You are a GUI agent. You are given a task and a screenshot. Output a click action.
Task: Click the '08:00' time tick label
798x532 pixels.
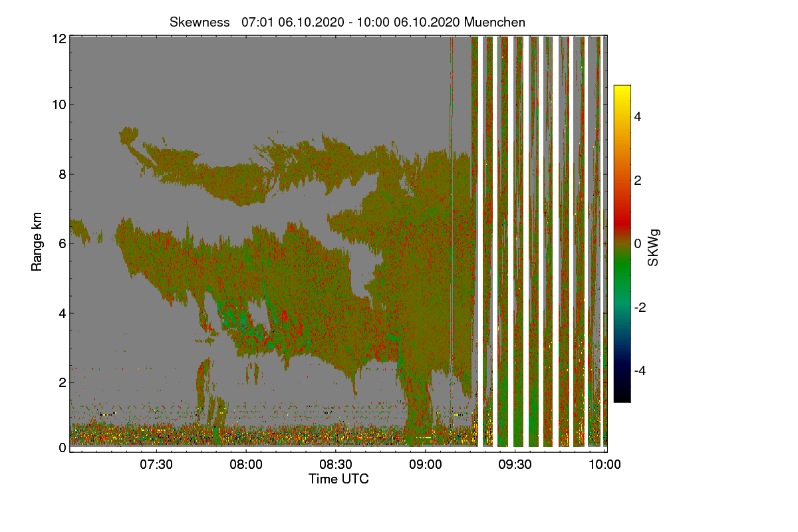pyautogui.click(x=246, y=464)
